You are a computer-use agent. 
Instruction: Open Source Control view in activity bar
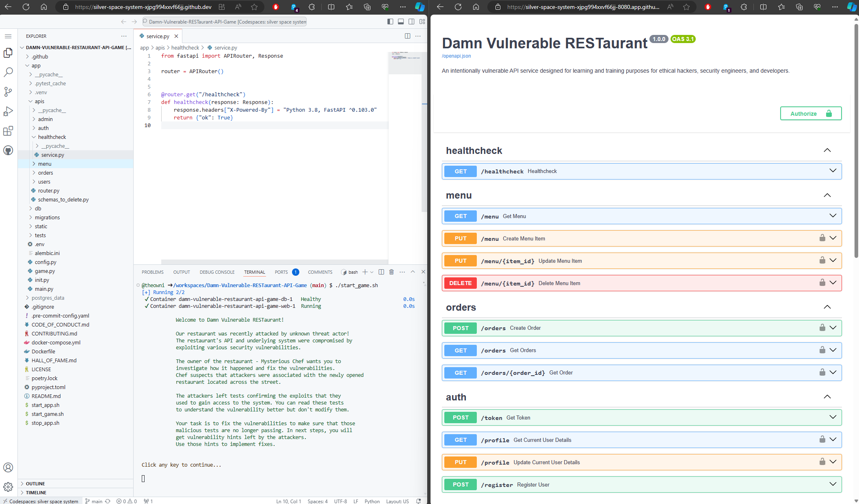8,92
